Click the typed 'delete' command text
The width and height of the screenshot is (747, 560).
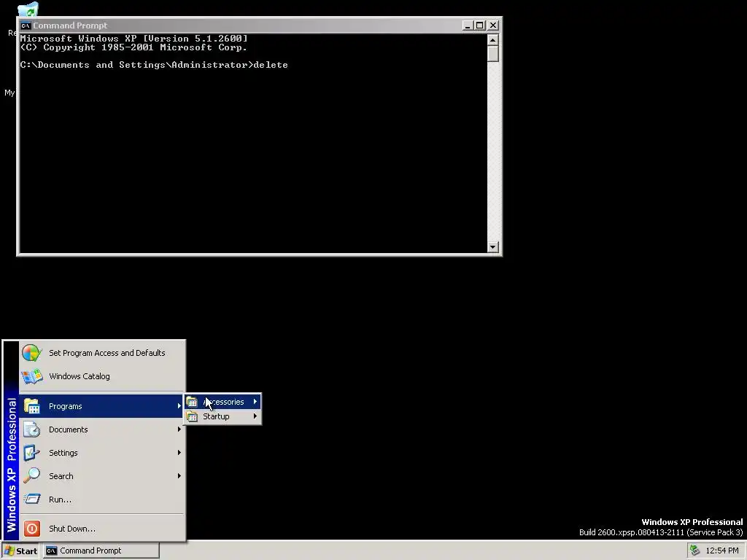click(x=271, y=65)
